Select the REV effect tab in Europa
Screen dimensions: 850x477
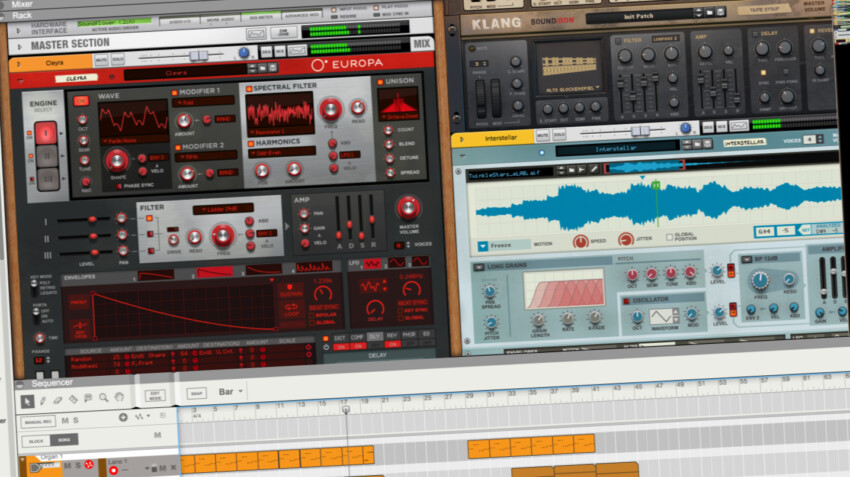coord(391,336)
